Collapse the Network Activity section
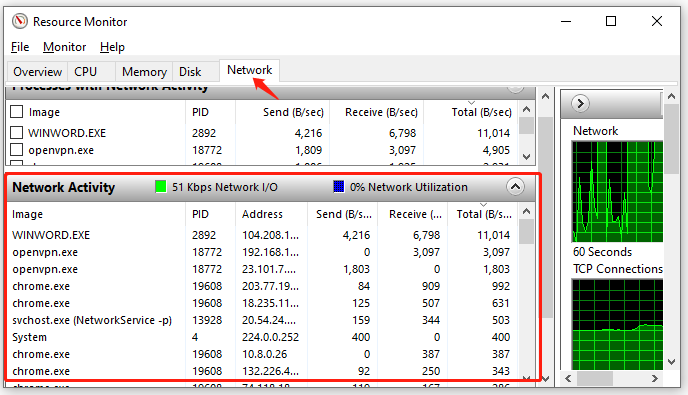The image size is (688, 395). (x=516, y=187)
